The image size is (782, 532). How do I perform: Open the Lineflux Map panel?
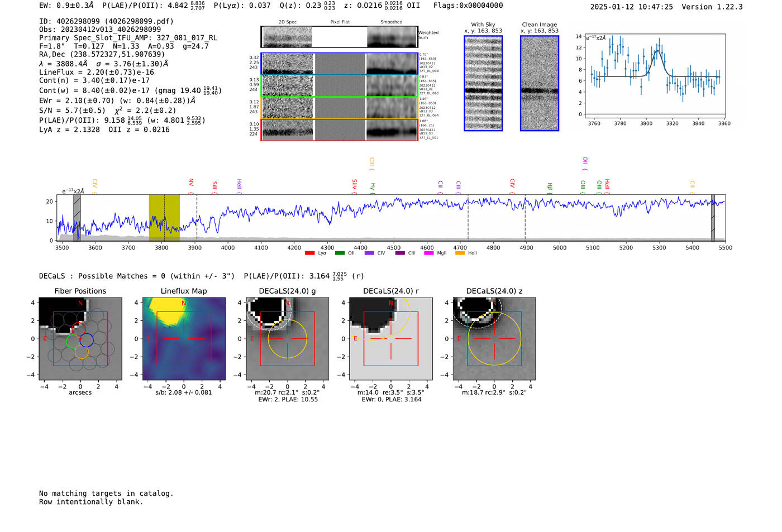[x=184, y=339]
